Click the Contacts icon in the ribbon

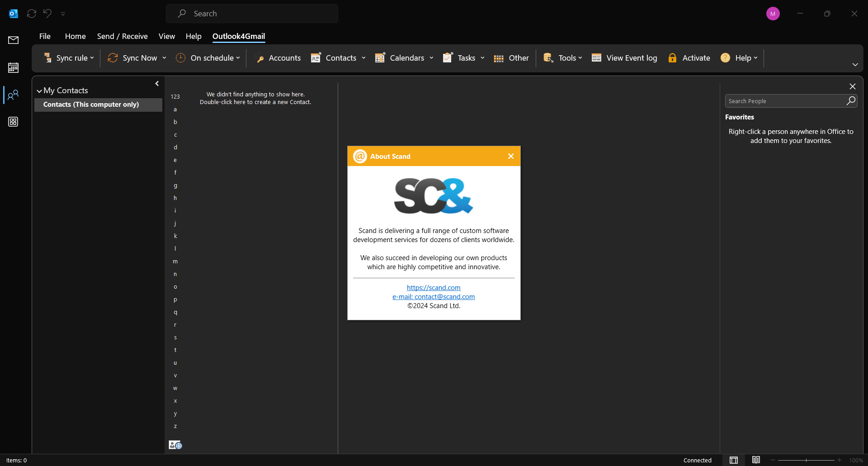[x=316, y=58]
